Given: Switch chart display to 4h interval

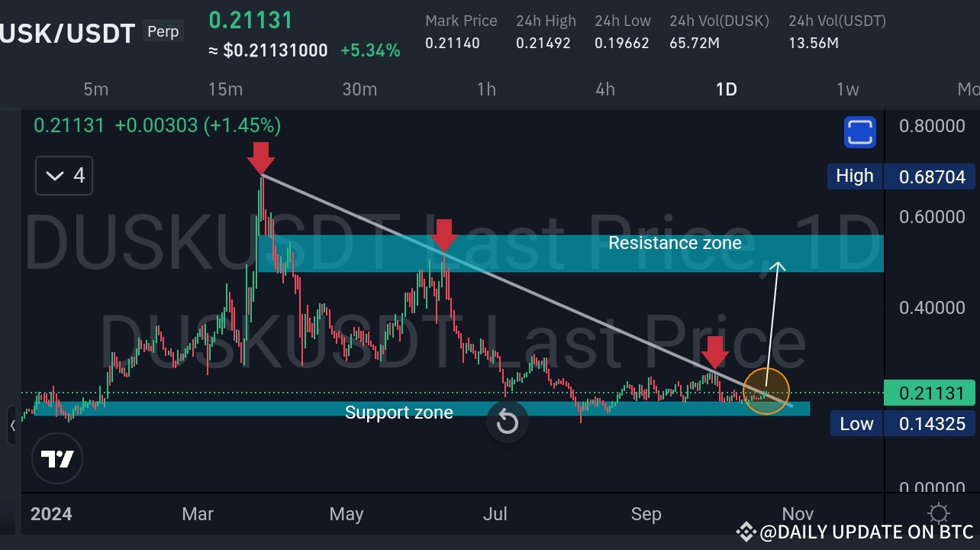Looking at the screenshot, I should click(604, 89).
